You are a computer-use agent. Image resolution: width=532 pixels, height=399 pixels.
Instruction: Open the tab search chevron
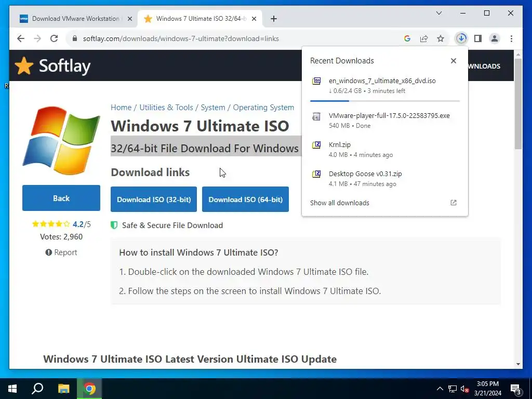(439, 13)
